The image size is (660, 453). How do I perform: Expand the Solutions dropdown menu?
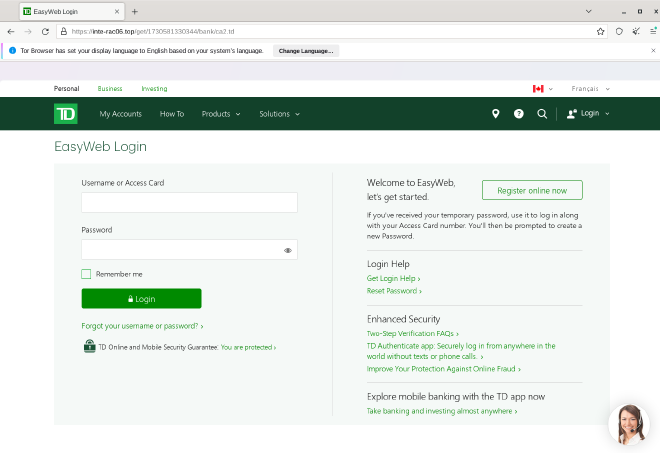(x=279, y=114)
